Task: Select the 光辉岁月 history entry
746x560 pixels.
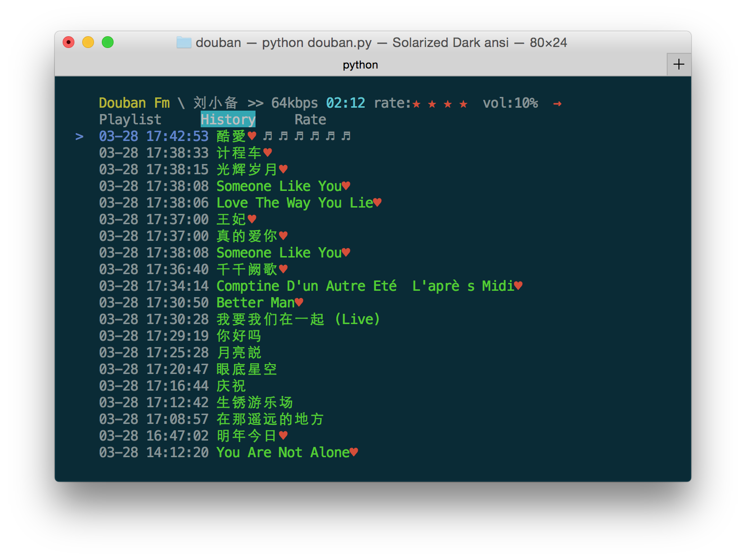Action: point(193,169)
